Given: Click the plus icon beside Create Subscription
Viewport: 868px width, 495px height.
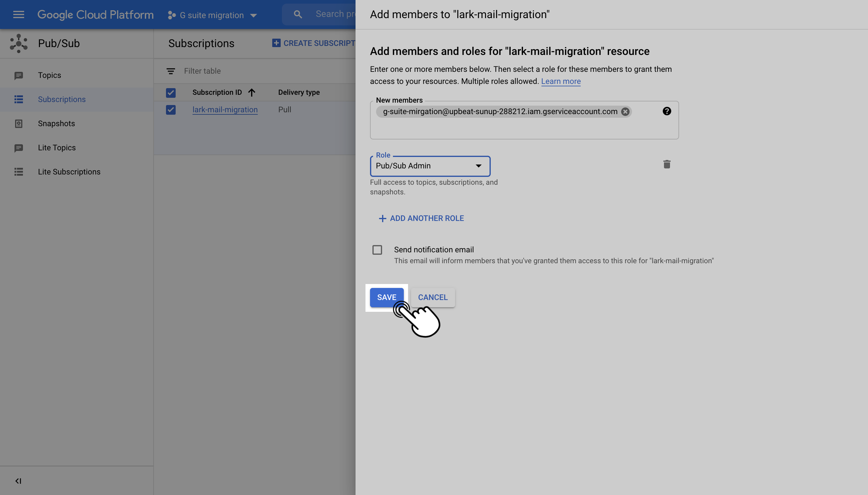Looking at the screenshot, I should [x=276, y=43].
